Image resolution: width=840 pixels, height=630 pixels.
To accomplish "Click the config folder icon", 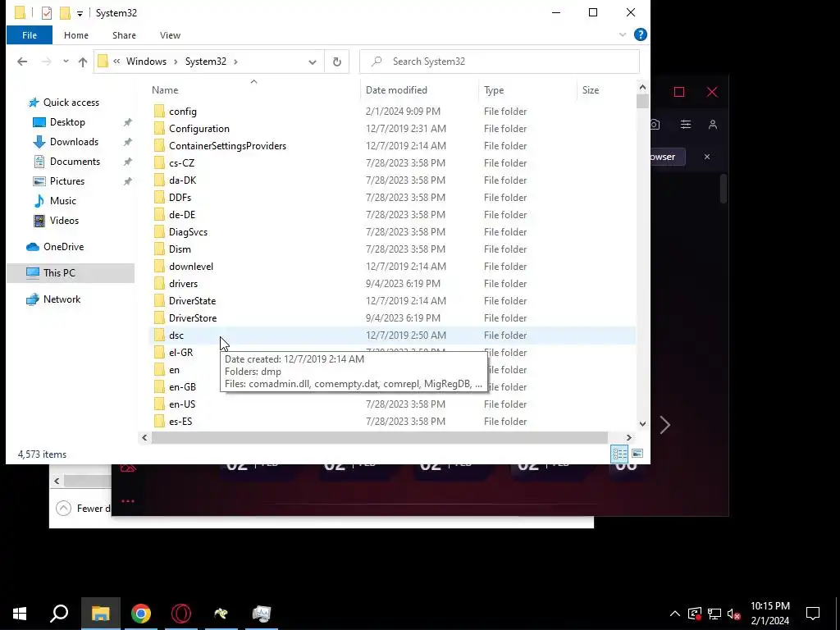I will point(159,112).
